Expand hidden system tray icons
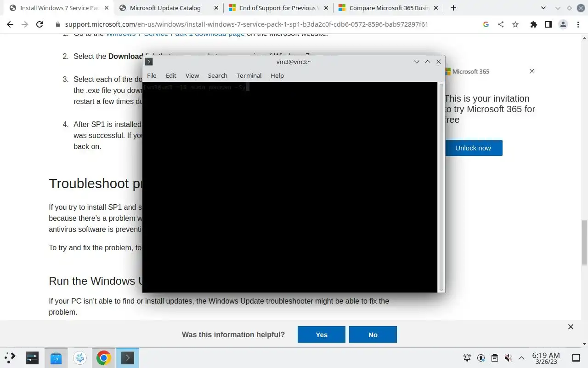This screenshot has height=368, width=588. click(x=521, y=357)
